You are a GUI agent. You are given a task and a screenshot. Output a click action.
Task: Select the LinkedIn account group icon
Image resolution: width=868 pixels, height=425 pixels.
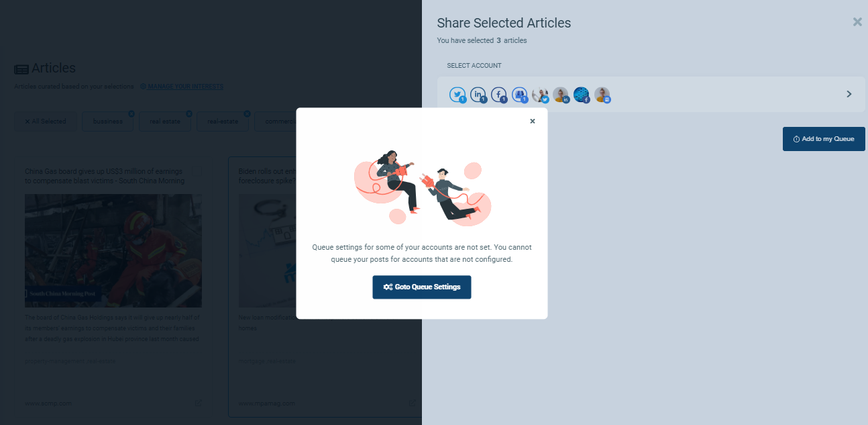point(478,95)
